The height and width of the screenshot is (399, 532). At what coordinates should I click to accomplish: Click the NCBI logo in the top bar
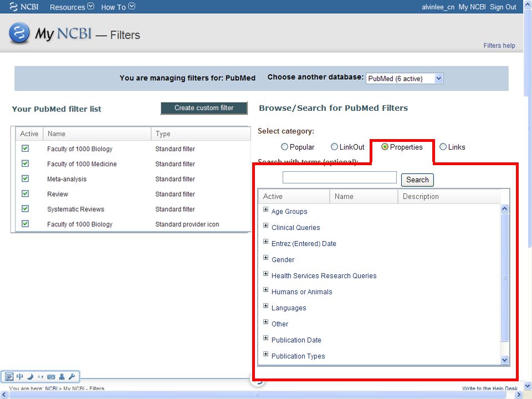point(24,7)
